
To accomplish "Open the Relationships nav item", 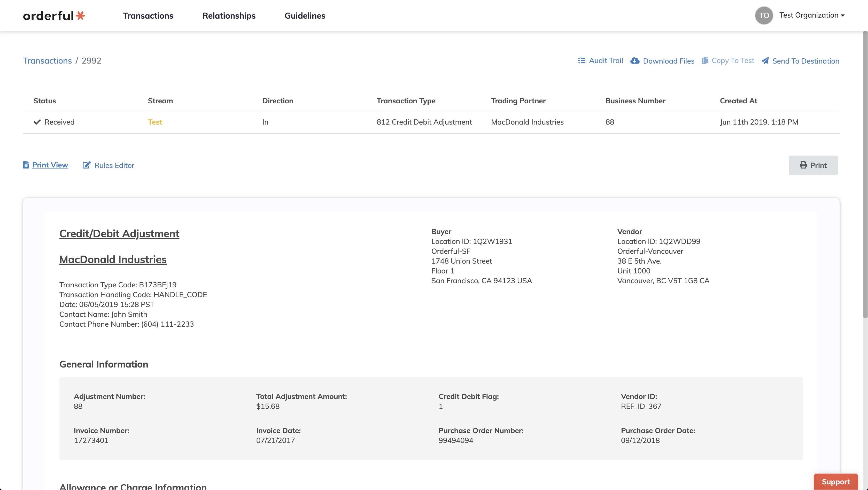I will [229, 16].
